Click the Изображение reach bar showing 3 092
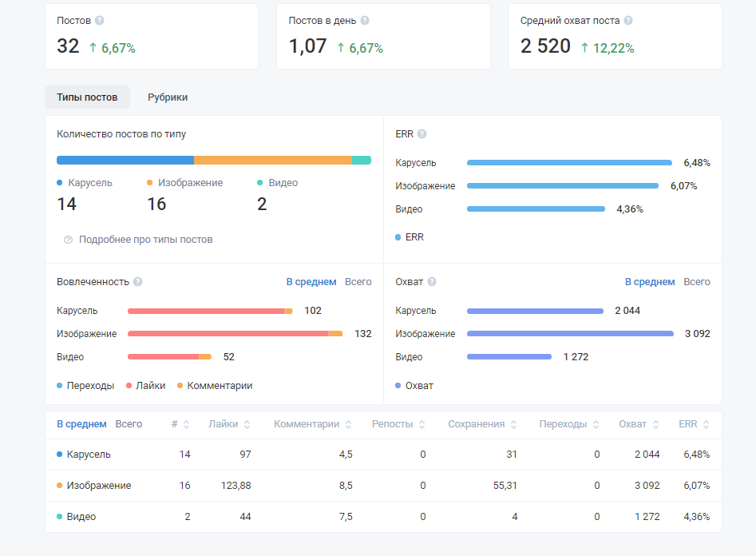Viewport: 756px width, 556px height. click(570, 333)
